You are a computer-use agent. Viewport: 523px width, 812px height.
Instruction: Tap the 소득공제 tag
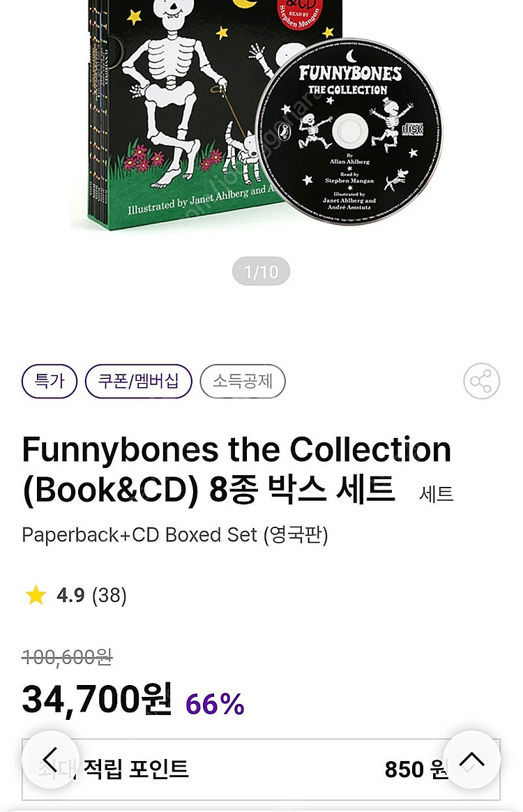click(243, 381)
